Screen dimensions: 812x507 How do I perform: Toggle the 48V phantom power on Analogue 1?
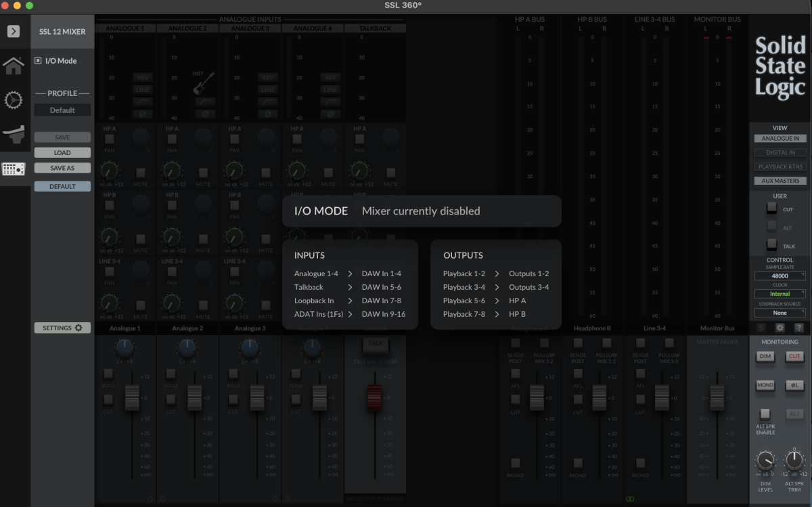[x=143, y=78]
